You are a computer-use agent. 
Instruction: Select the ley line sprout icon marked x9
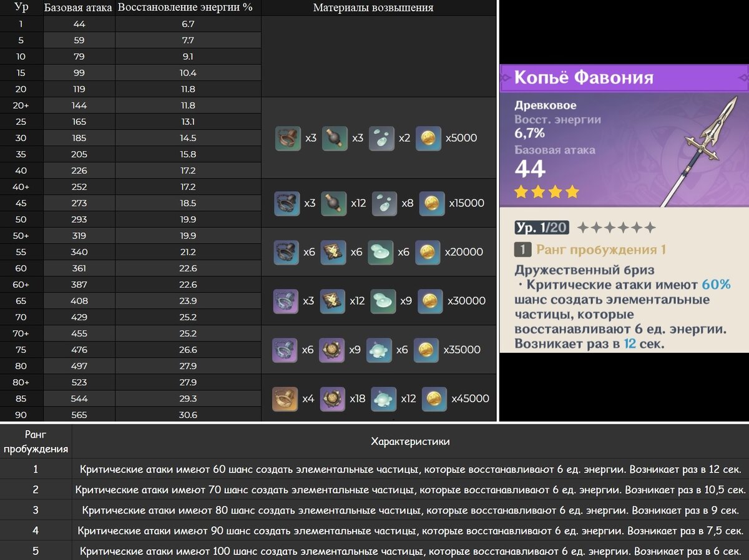(x=332, y=350)
